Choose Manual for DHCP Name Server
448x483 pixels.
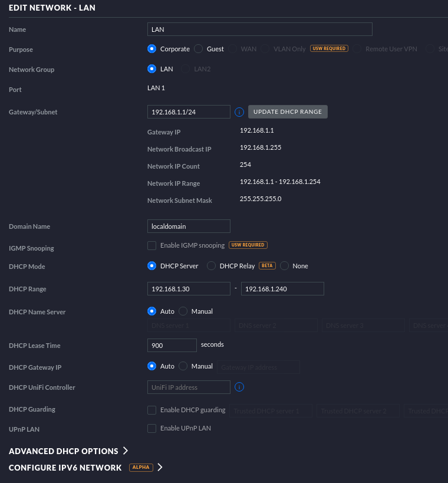pyautogui.click(x=183, y=311)
